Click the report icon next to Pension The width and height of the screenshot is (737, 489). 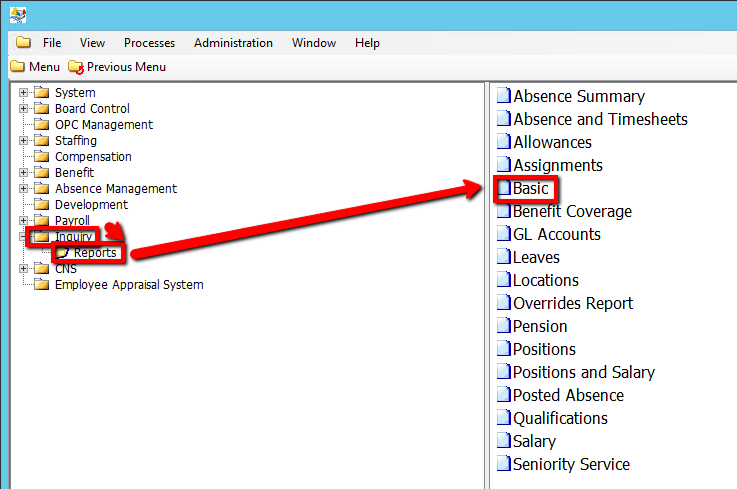click(x=505, y=327)
